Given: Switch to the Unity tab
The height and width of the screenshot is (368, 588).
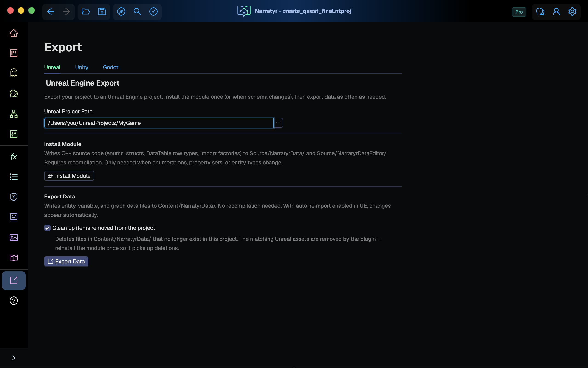Looking at the screenshot, I should tap(82, 67).
